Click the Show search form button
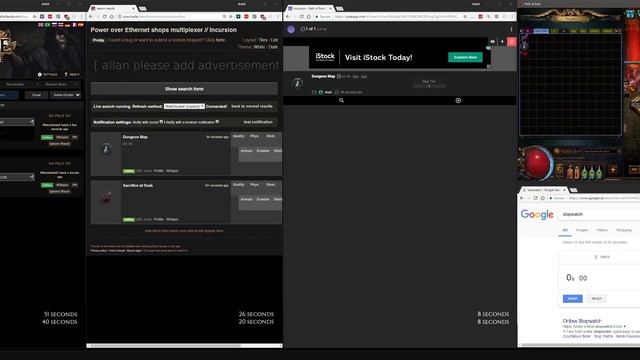The width and height of the screenshot is (640, 360). click(x=184, y=89)
